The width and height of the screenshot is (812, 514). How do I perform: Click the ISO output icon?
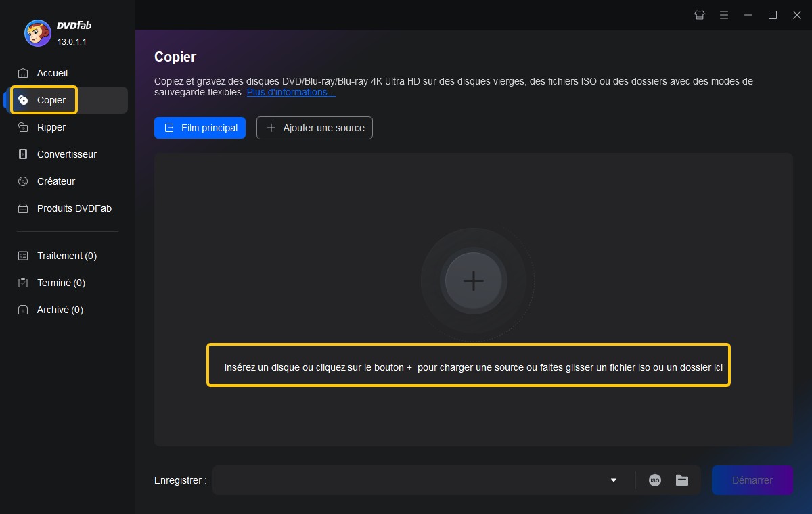pyautogui.click(x=655, y=480)
